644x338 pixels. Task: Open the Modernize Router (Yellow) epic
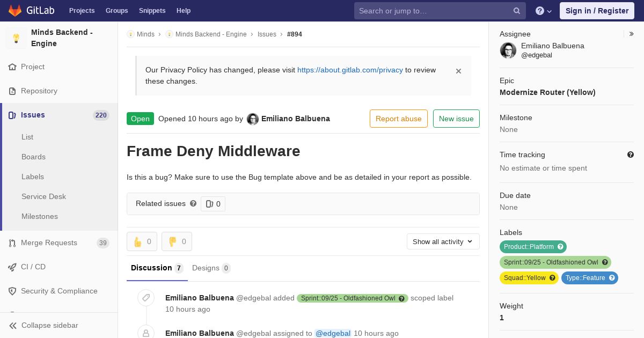(x=547, y=92)
